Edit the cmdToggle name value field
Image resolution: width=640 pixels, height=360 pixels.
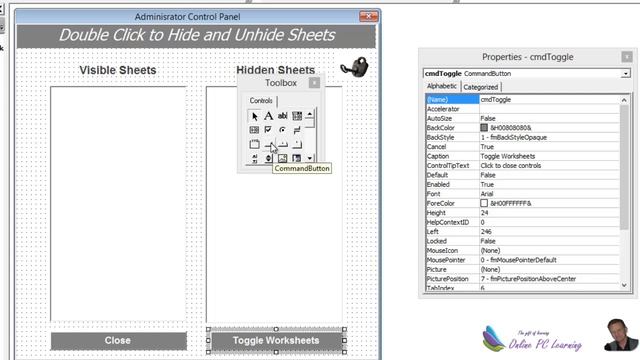(549, 100)
